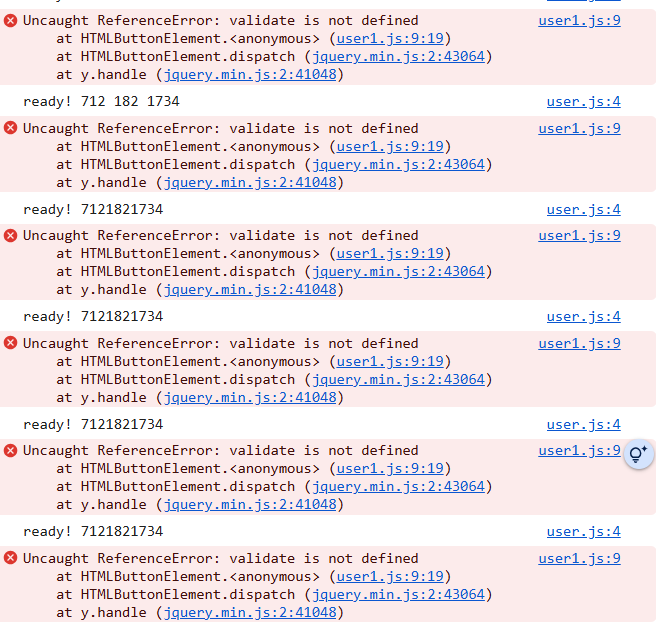Select the last "ready! 7121821734" log message
Viewport: 656px width, 631px height.
coord(93,532)
